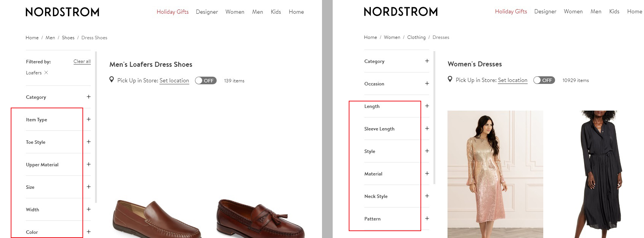Image resolution: width=644 pixels, height=238 pixels.
Task: Click the plus icon beside Neck Style
Action: (427, 196)
